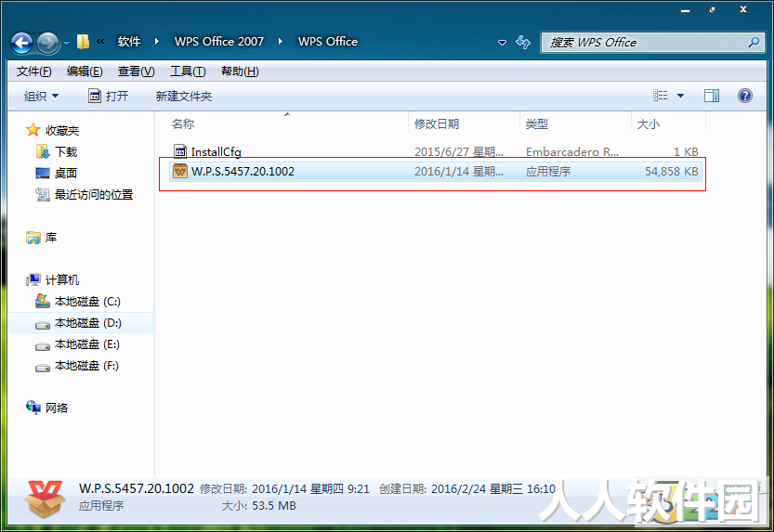Click the 收藏夹 star icon

coord(33,130)
